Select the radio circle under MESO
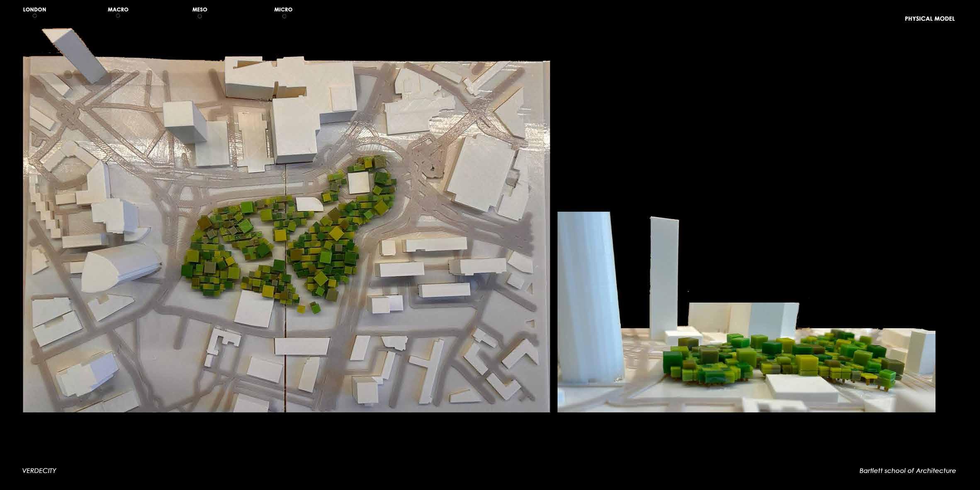The width and height of the screenshot is (980, 490). click(199, 16)
